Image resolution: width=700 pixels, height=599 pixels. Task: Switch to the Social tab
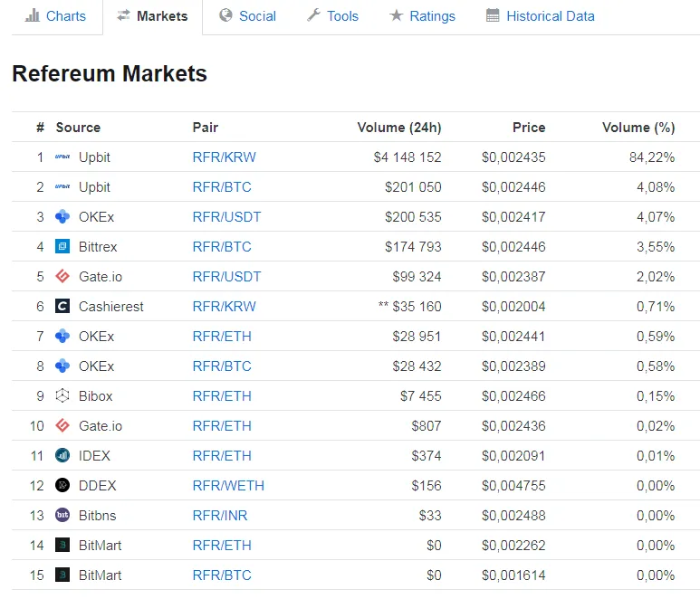(x=247, y=16)
